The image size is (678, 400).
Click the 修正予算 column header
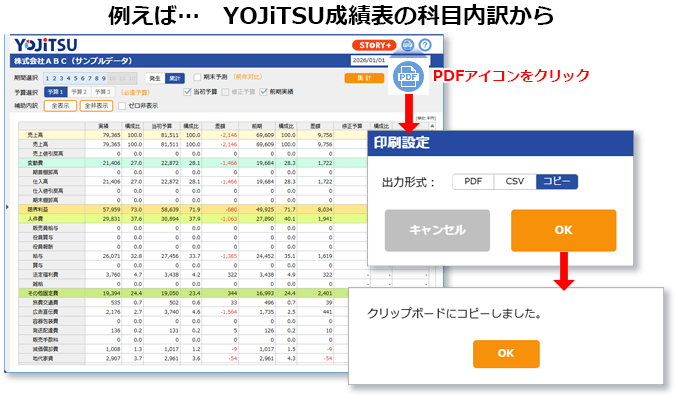(x=352, y=126)
